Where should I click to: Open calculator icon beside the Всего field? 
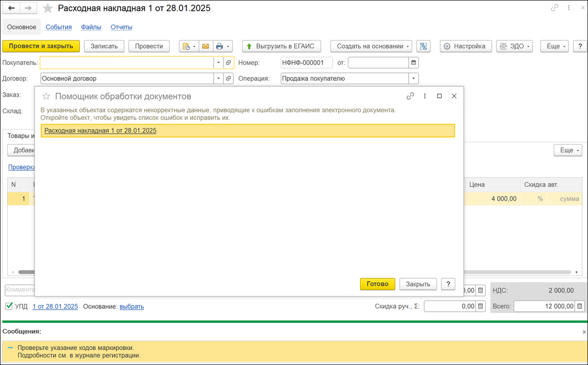coord(581,306)
